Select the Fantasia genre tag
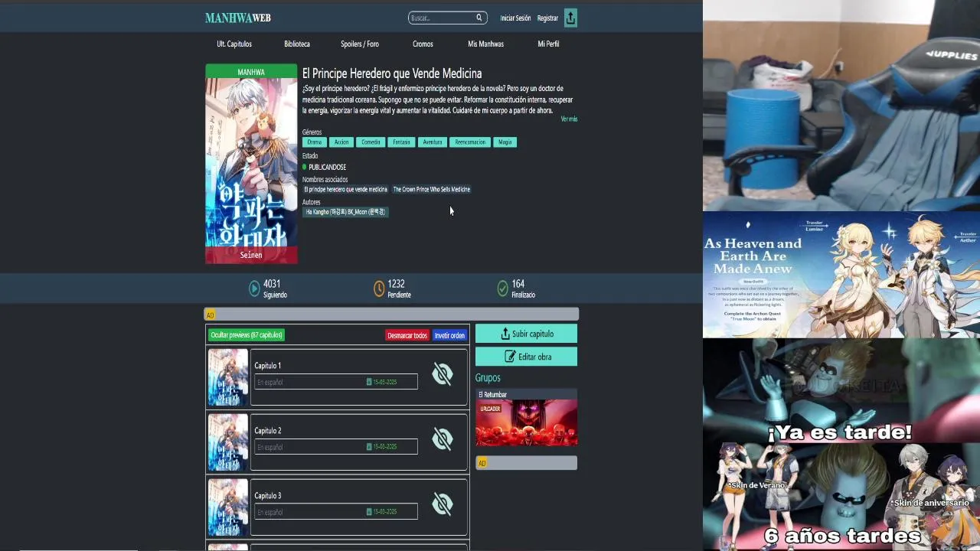 [401, 142]
